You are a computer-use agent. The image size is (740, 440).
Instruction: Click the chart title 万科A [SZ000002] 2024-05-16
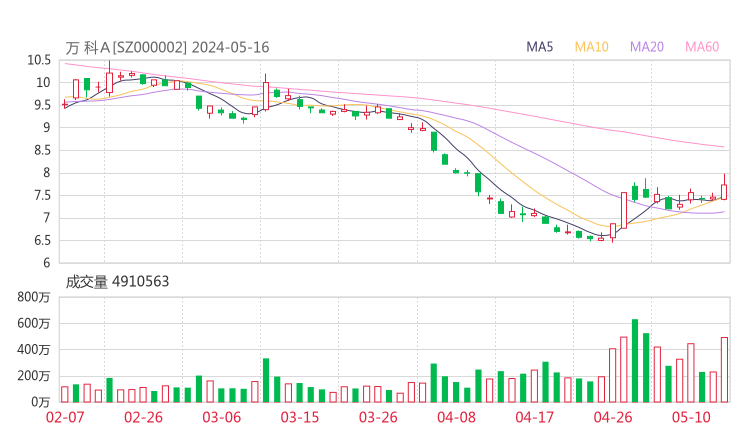pos(167,47)
